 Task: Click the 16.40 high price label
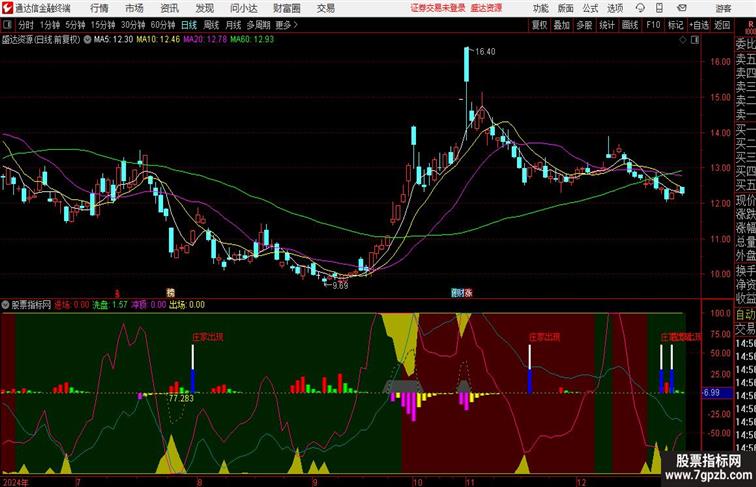point(485,52)
